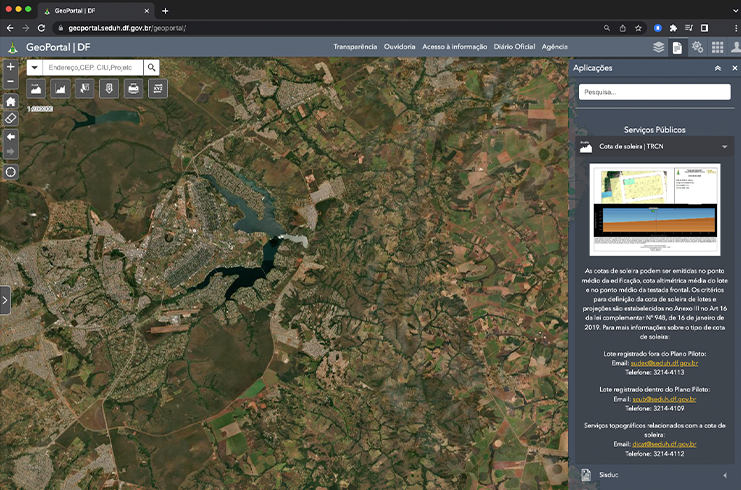Expand the search source dropdown arrow
The height and width of the screenshot is (490, 741).
(x=35, y=67)
